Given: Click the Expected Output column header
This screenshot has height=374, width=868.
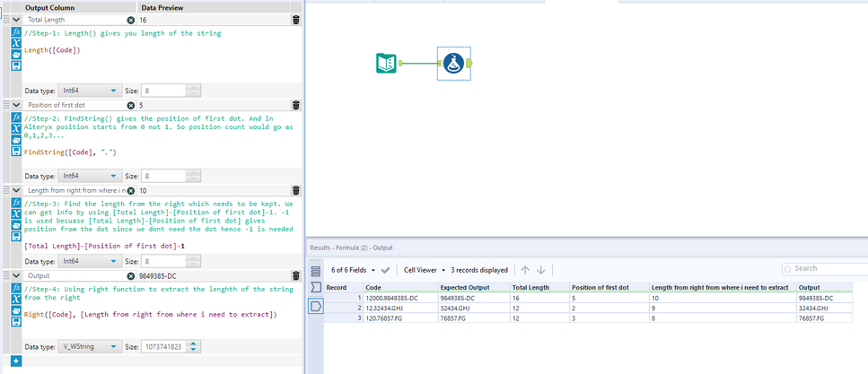Looking at the screenshot, I should 474,288.
